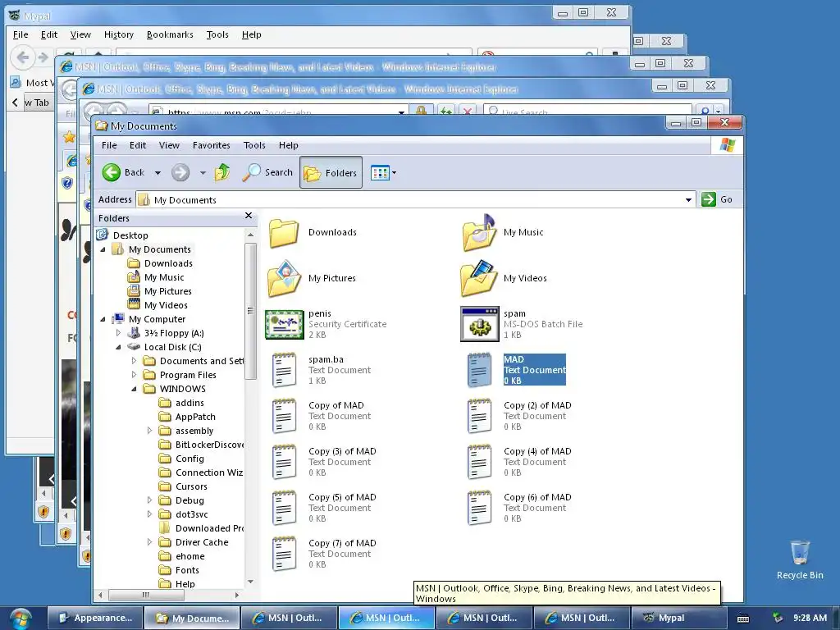Screen dimensions: 840x630
Task: Close the Folders side pane
Action: coord(248,216)
